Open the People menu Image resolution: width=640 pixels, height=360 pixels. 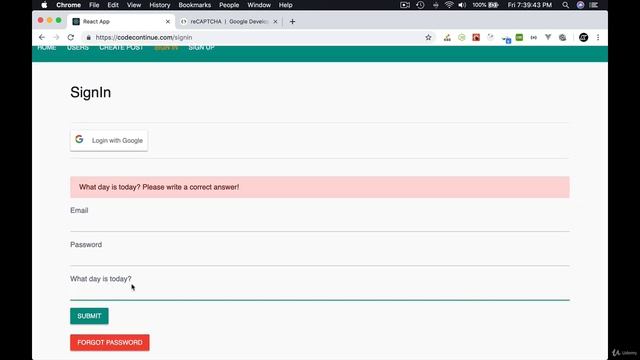(x=229, y=5)
